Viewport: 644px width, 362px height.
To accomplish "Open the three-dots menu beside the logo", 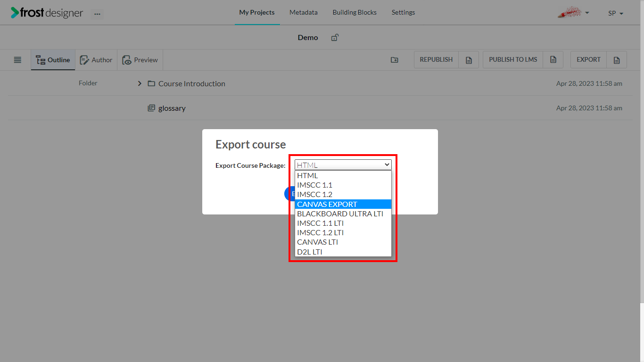I will point(97,14).
